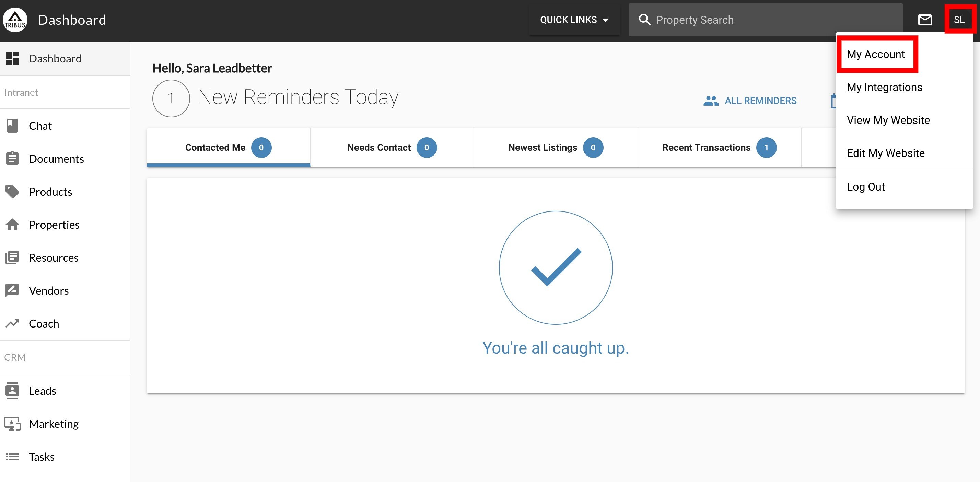This screenshot has width=980, height=482.
Task: Open View My Website menu entry
Action: point(903,120)
